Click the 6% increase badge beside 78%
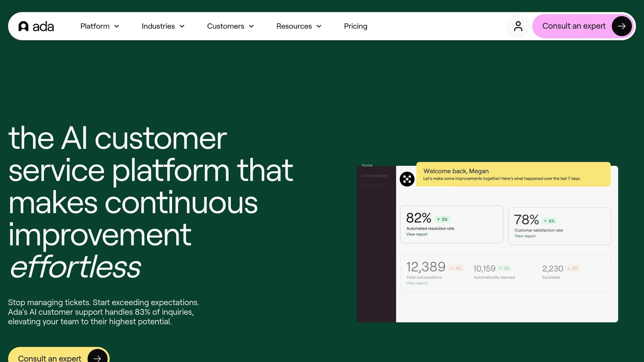Viewport: 644px width, 362px height. point(549,221)
